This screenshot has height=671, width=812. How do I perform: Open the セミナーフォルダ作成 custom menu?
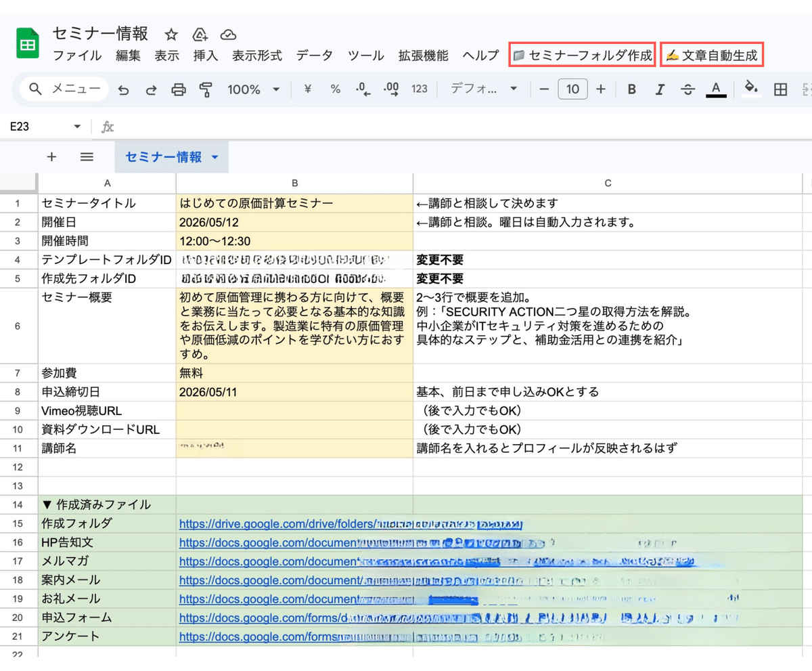pyautogui.click(x=582, y=56)
